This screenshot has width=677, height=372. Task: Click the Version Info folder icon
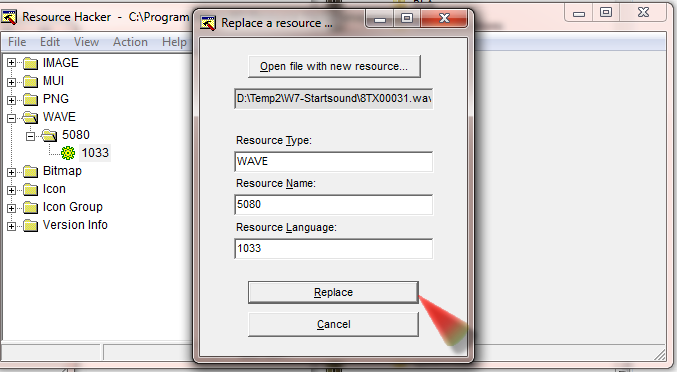[x=30, y=226]
